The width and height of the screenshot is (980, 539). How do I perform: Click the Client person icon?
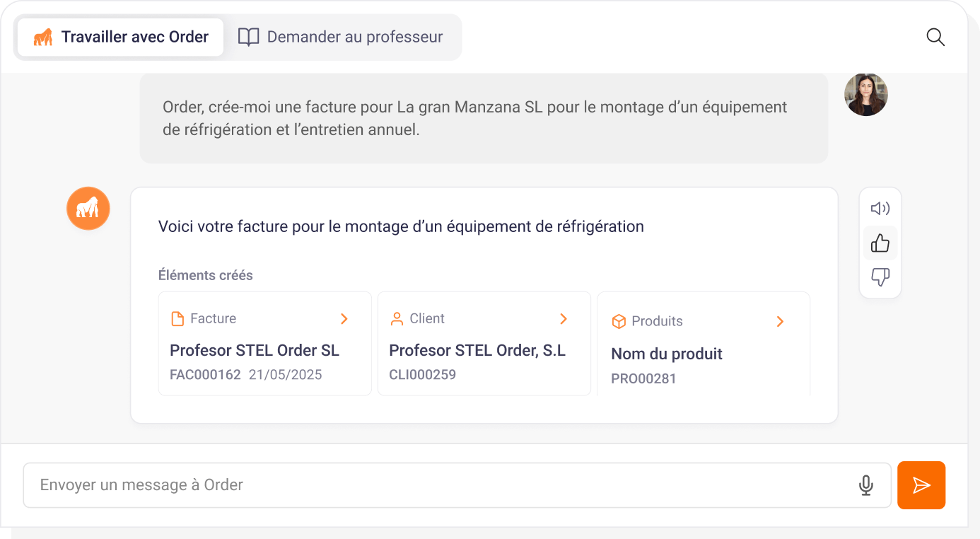click(x=397, y=319)
